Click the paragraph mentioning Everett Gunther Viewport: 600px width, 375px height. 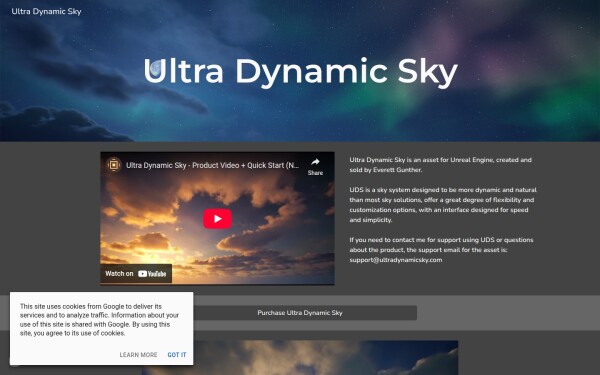point(440,165)
